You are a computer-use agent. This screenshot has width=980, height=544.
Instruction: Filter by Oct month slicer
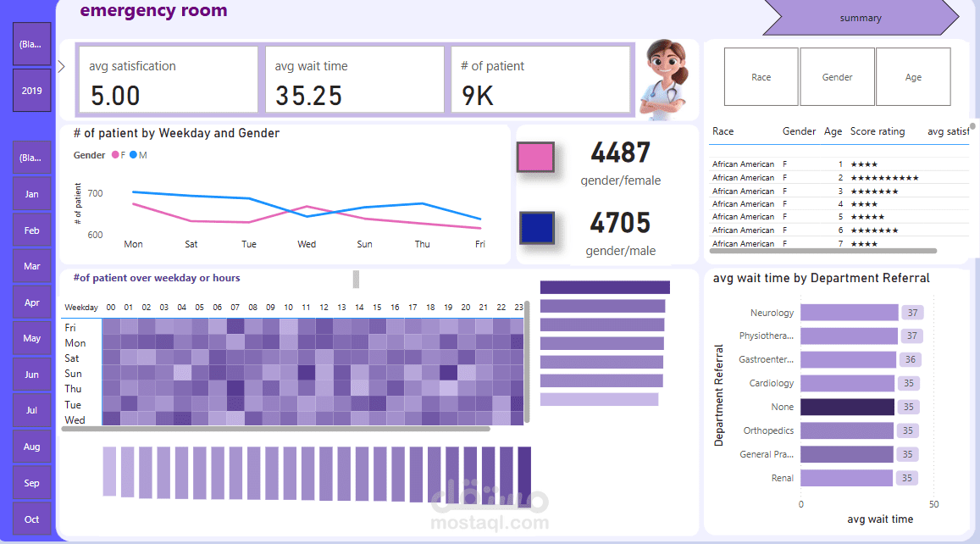pyautogui.click(x=32, y=519)
